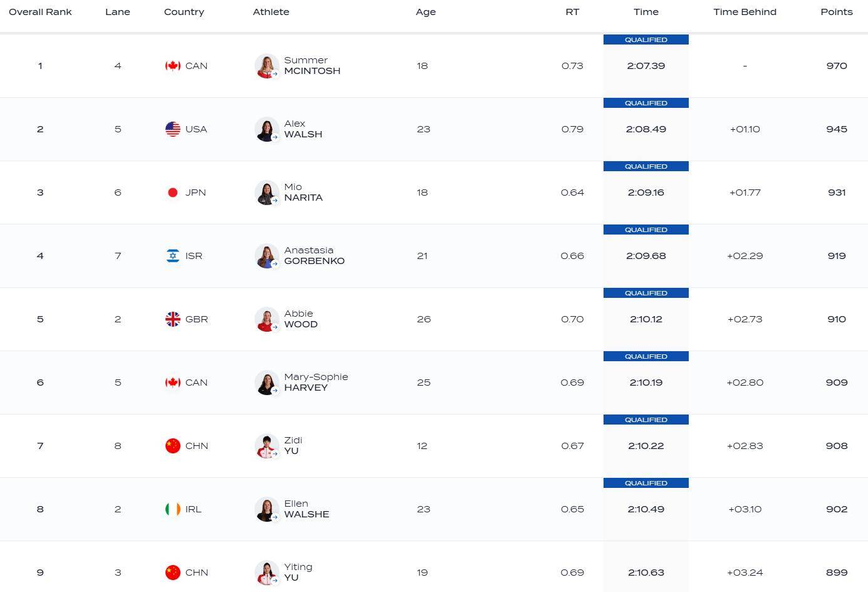Screen dimensions: 868x592
Task: Click the Ireland flag icon for Ellen Walshe
Action: pos(173,509)
